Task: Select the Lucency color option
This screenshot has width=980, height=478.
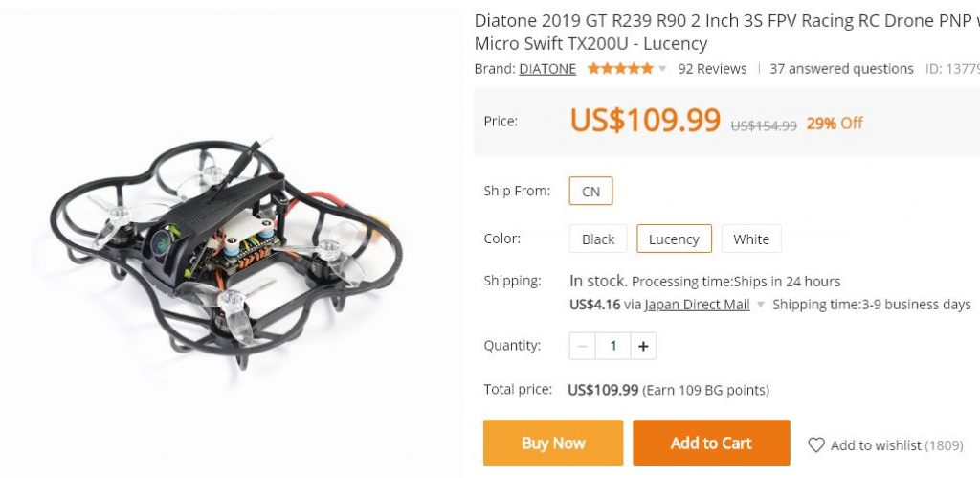Action: 674,239
